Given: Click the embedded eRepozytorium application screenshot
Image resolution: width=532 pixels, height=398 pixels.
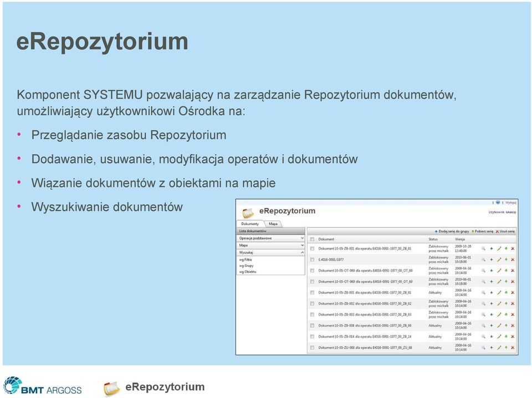Looking at the screenshot, I should (x=377, y=277).
